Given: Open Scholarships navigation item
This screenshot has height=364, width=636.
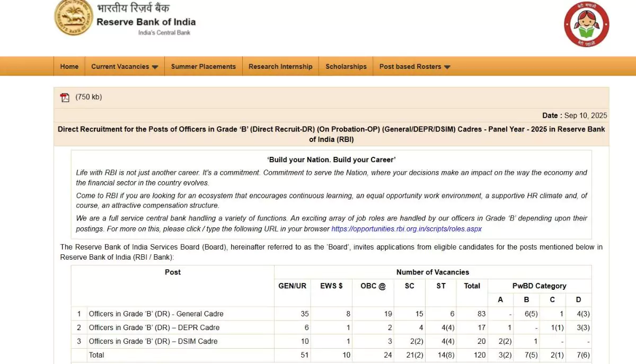Looking at the screenshot, I should pyautogui.click(x=346, y=67).
